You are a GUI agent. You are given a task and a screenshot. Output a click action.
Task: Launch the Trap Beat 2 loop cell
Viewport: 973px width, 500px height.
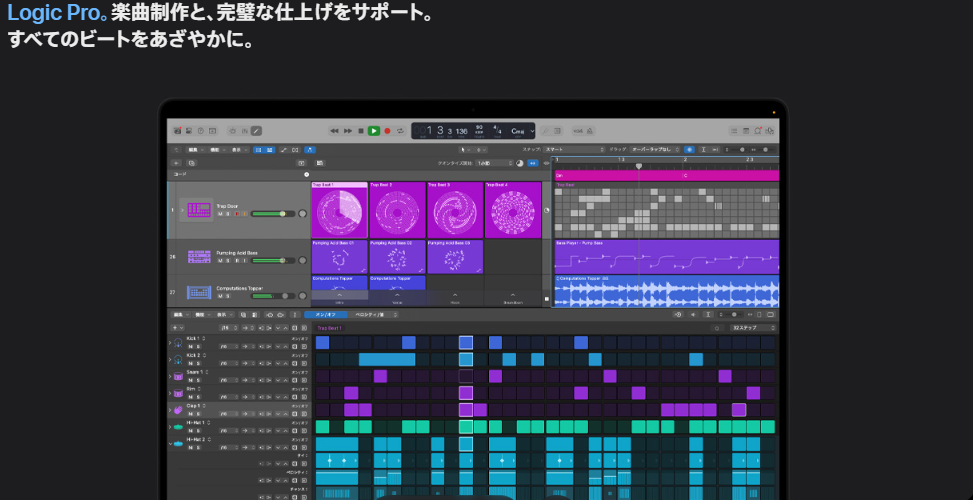click(397, 212)
